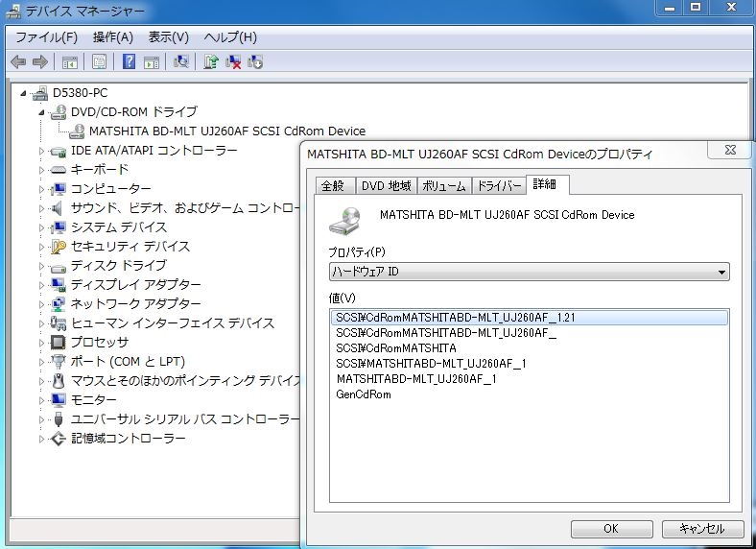Expand IDE ATA/ATAPI コントローラー node
The width and height of the screenshot is (756, 549).
pos(41,151)
